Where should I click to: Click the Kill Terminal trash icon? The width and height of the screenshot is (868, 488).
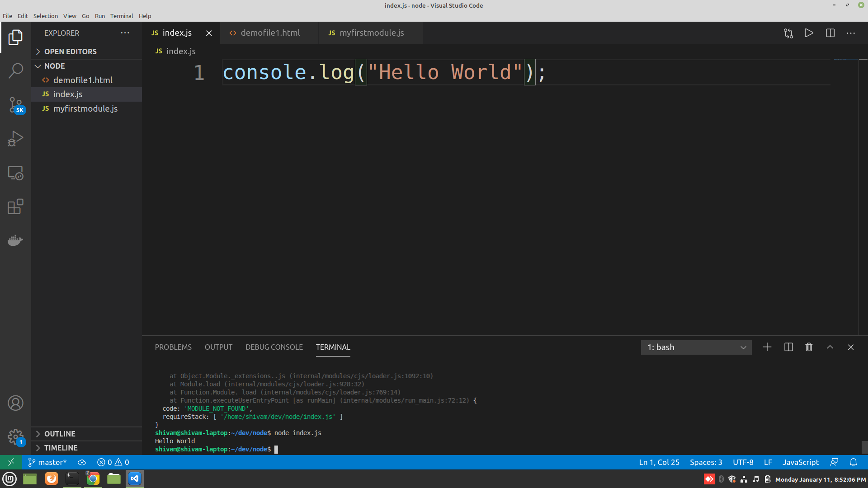pos(809,347)
